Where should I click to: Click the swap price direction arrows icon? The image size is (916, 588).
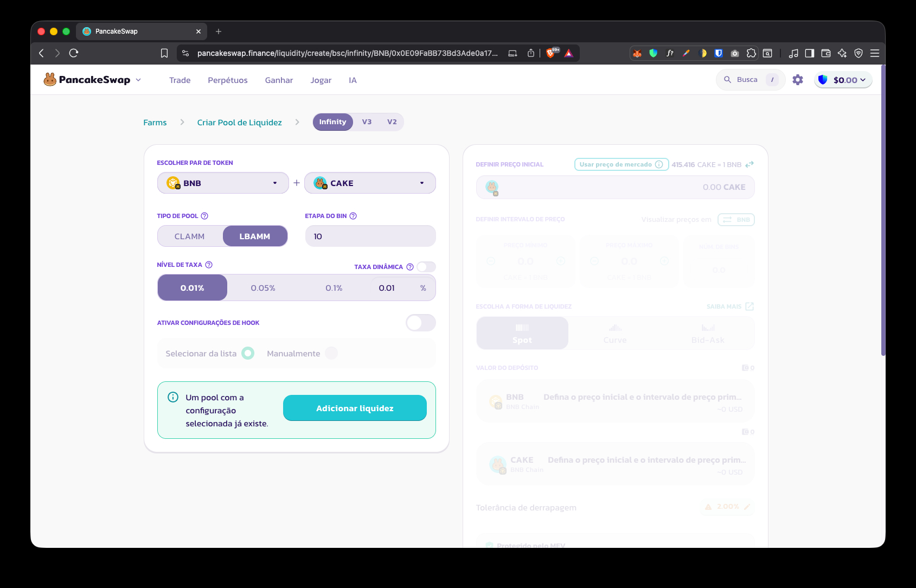(750, 164)
